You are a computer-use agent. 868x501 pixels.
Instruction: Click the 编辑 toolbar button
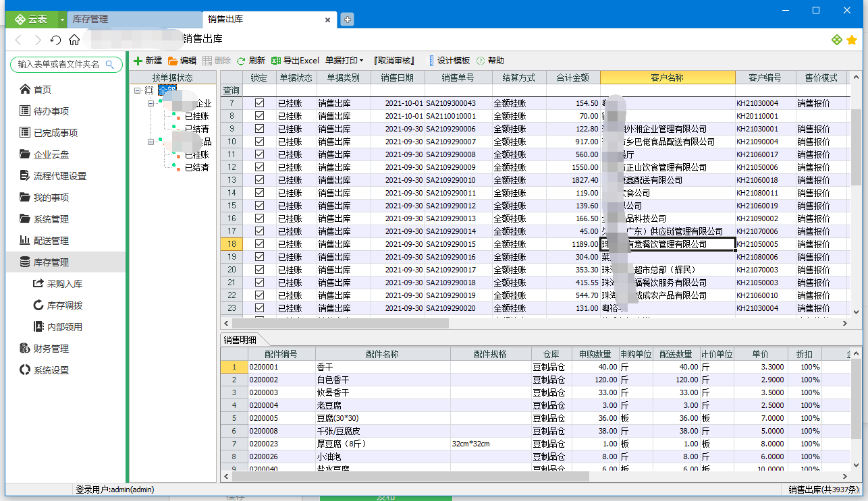182,61
